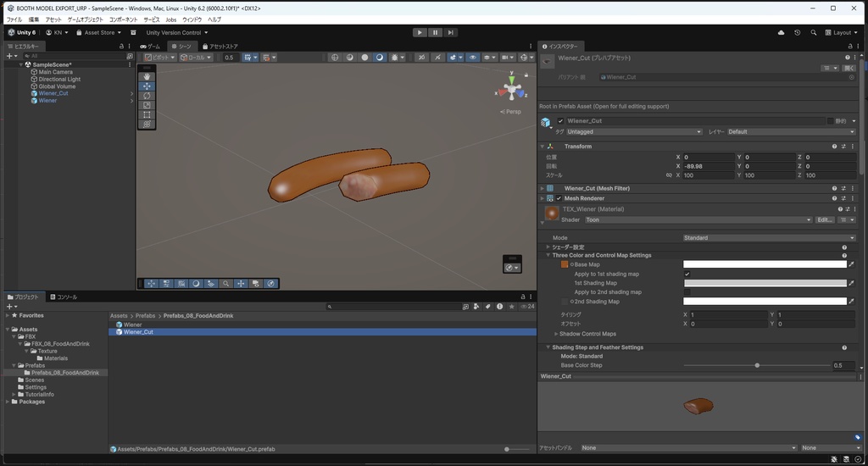Disable the Mesh Renderer checkbox
Screen dimensions: 868x466
[x=559, y=198]
